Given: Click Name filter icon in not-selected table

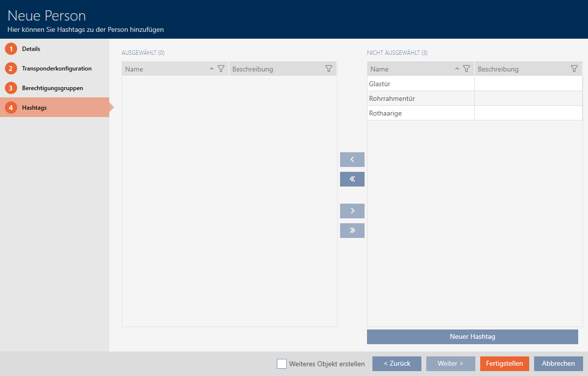Looking at the screenshot, I should click(466, 69).
